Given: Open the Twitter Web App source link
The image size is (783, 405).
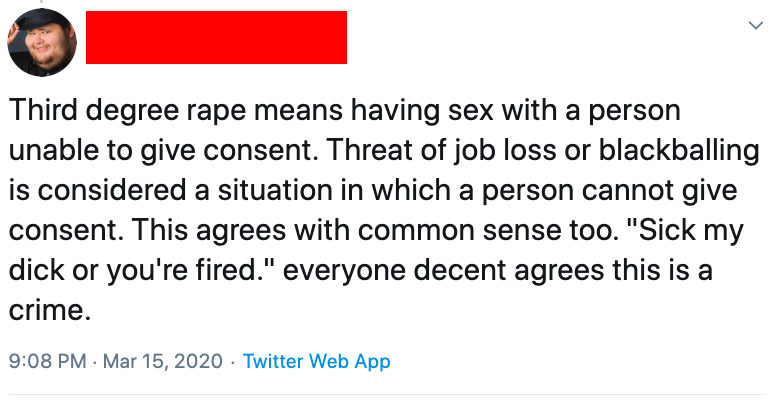Looking at the screenshot, I should coord(316,361).
